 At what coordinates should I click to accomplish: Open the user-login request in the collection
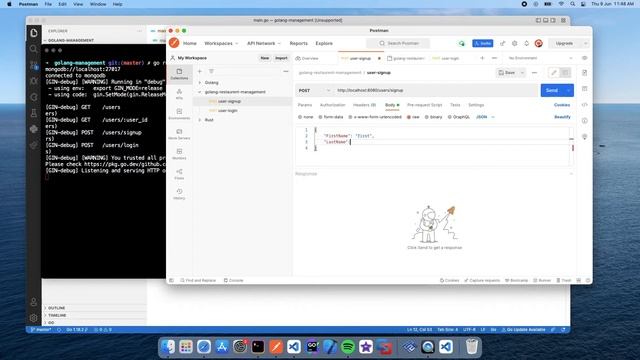227,111
